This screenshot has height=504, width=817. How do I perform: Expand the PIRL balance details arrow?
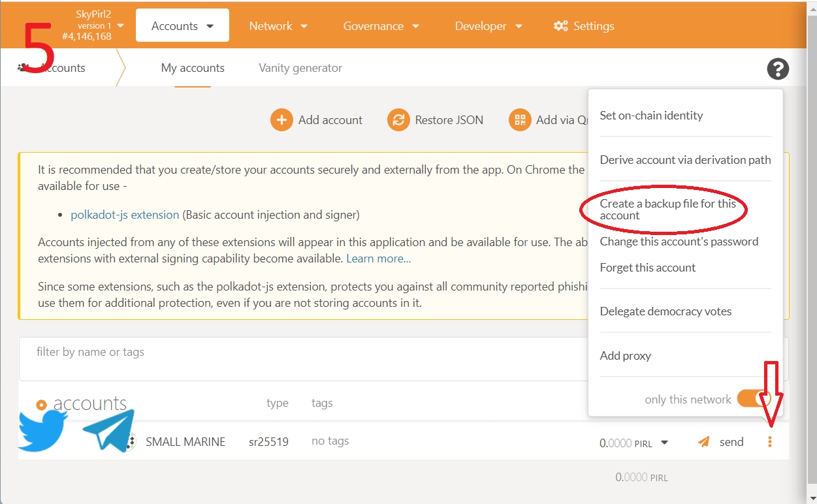[665, 443]
